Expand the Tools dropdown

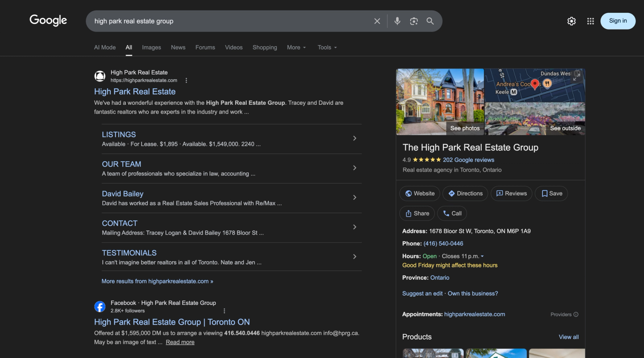point(327,48)
